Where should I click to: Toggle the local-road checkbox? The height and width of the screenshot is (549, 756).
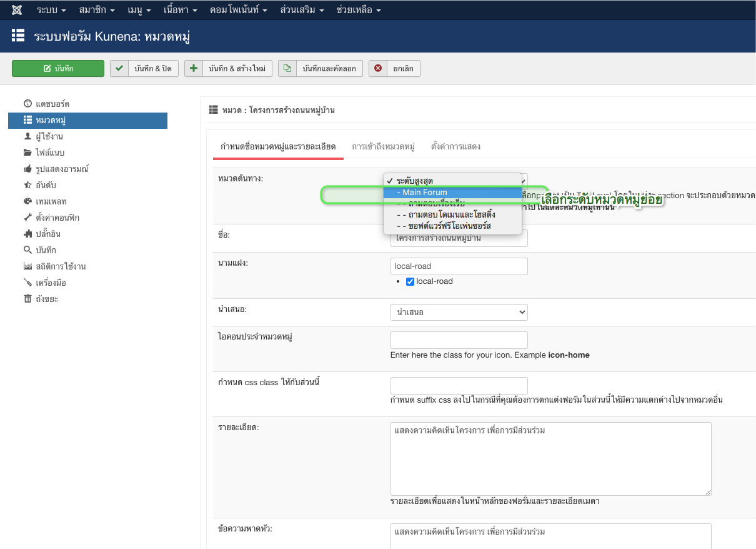coord(410,281)
